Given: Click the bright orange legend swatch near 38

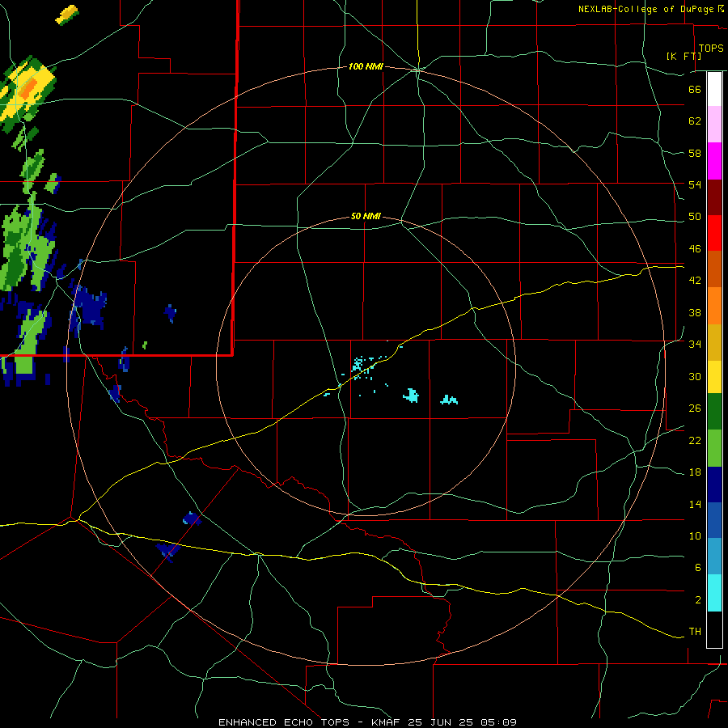Looking at the screenshot, I should click(x=714, y=306).
